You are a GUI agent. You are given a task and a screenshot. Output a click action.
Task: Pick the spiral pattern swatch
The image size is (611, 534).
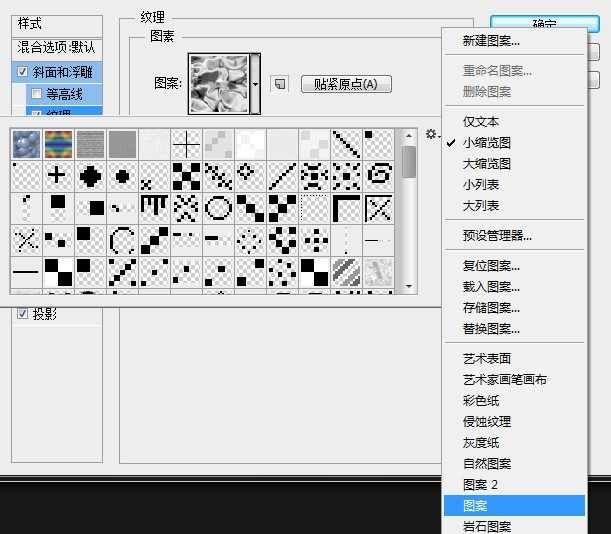tap(378, 176)
